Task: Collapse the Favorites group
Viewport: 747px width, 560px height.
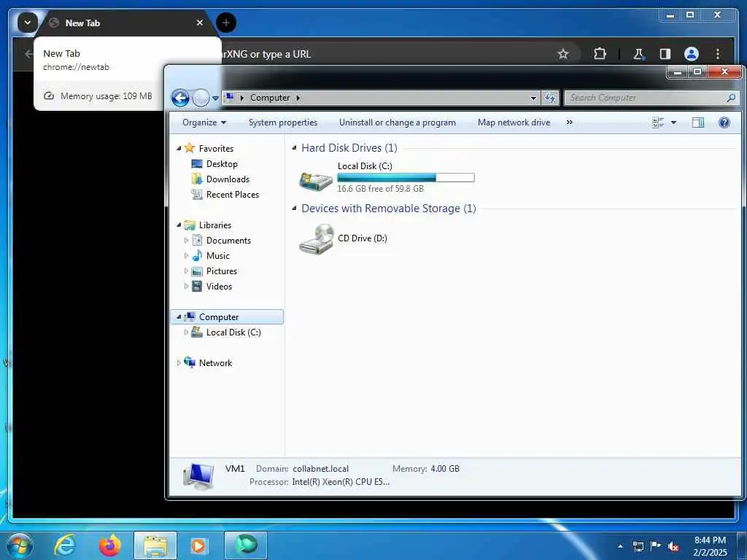Action: point(179,149)
